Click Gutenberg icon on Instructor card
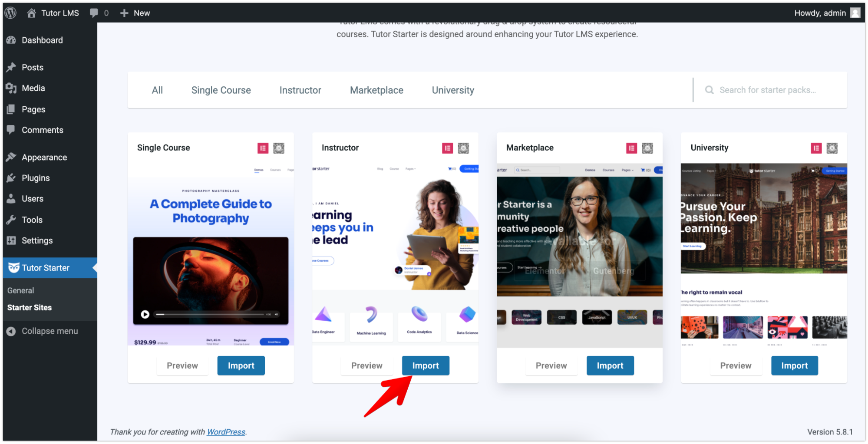 point(463,148)
